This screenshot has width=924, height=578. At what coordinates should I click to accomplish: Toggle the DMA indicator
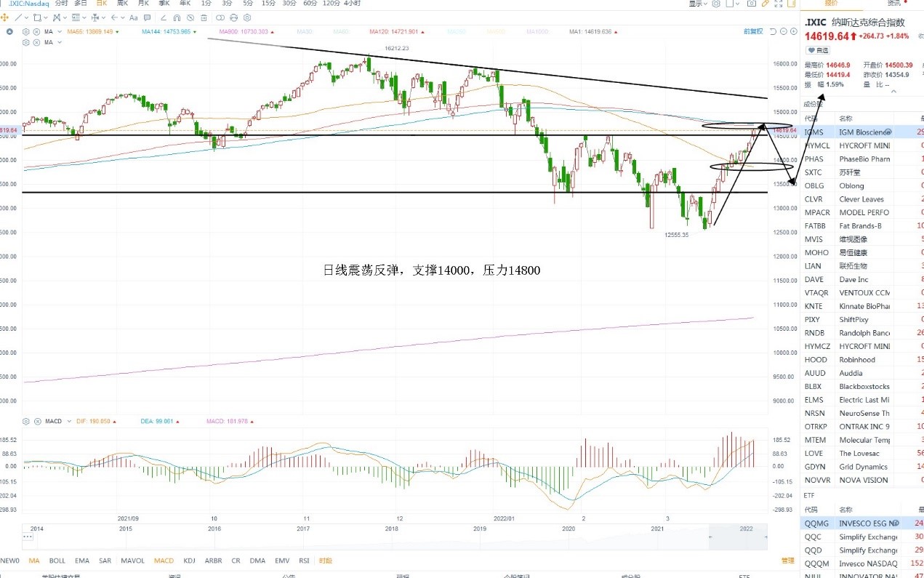pyautogui.click(x=257, y=561)
